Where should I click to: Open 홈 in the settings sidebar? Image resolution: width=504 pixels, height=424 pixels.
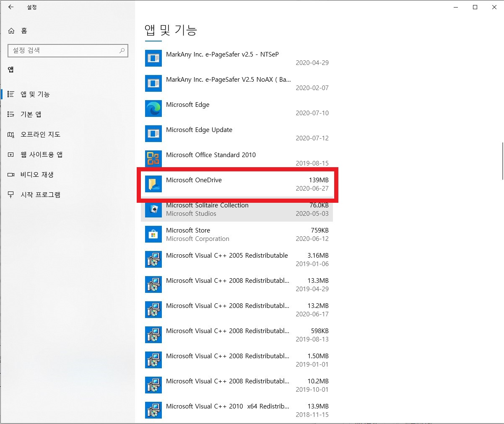67,31
